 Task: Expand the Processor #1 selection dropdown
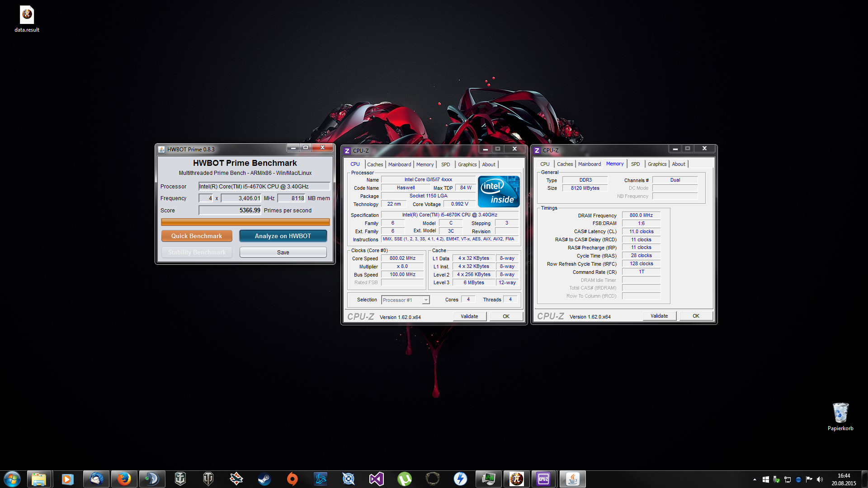coord(425,300)
